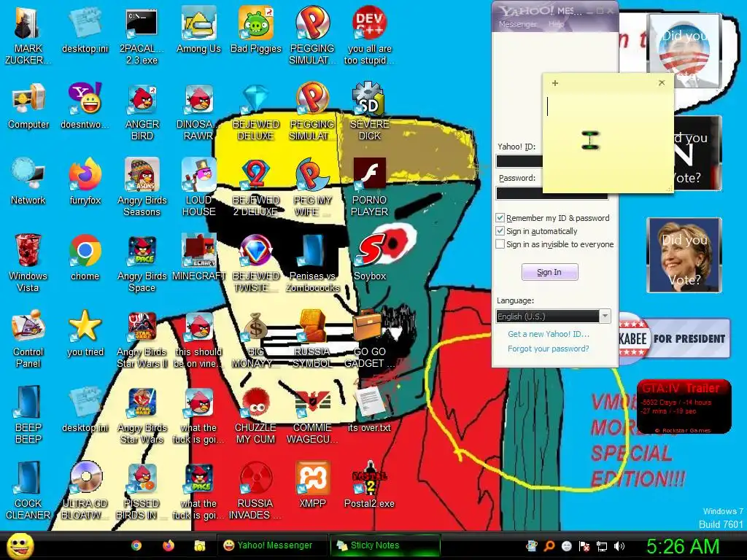Image resolution: width=747 pixels, height=560 pixels.
Task: Open the DEV C++ you all are too stupid icon
Action: [370, 35]
